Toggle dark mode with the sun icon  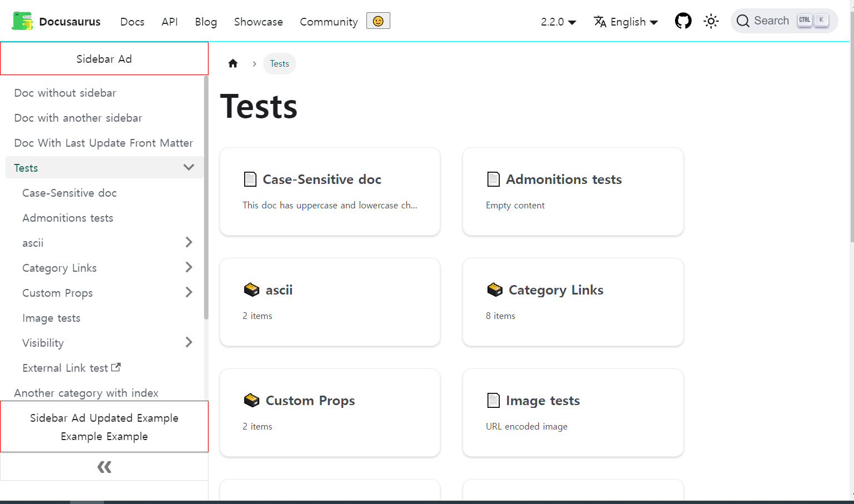711,21
